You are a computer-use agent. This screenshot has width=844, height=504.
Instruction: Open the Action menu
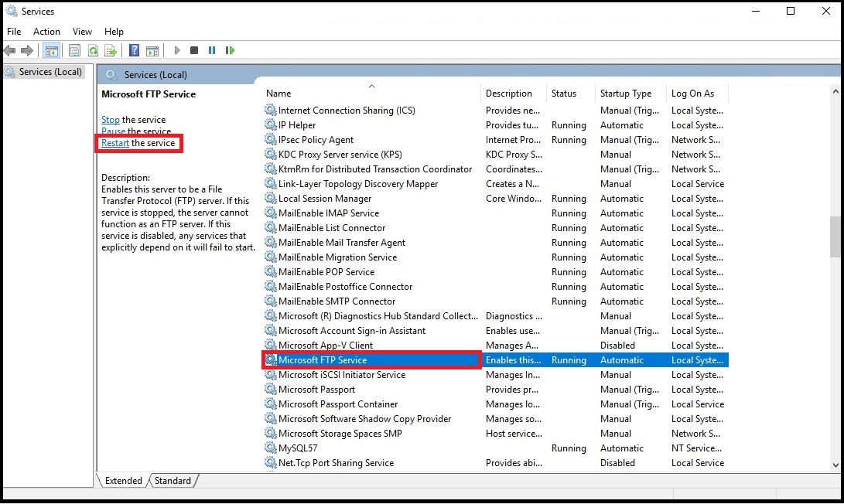[46, 32]
